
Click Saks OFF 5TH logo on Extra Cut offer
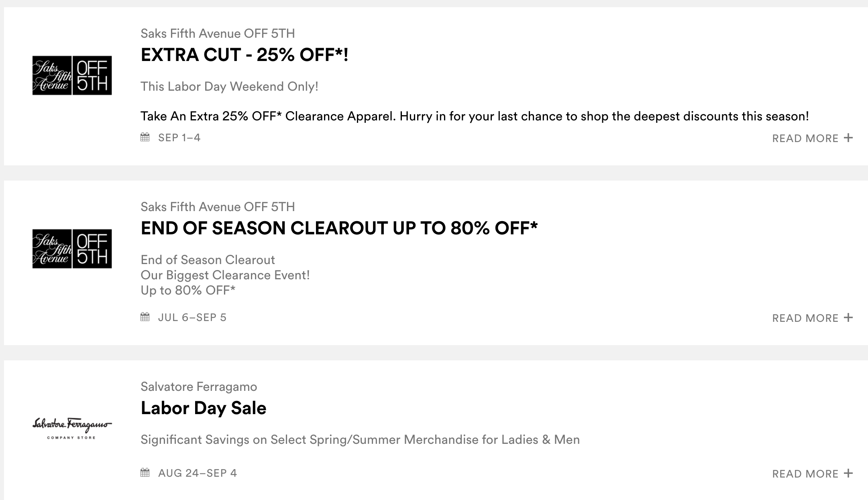coord(72,75)
